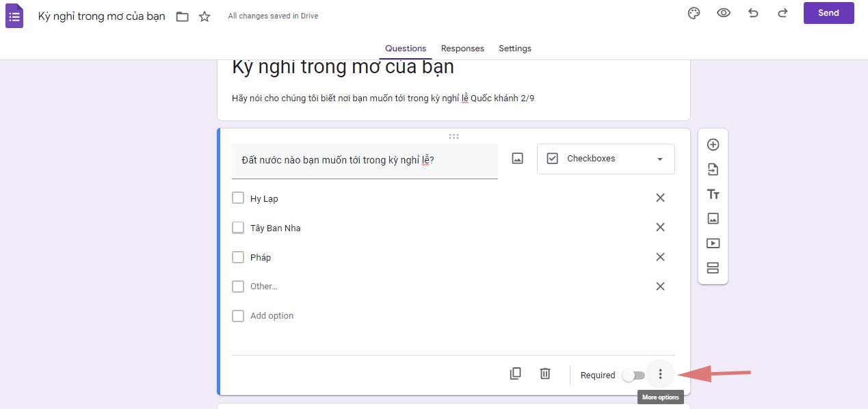Switch to the Responses tab

click(462, 48)
